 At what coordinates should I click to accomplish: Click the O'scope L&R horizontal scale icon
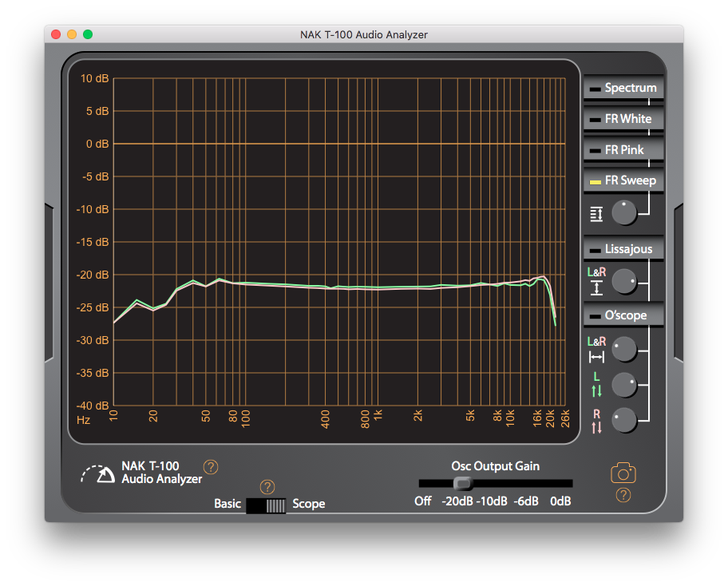pyautogui.click(x=596, y=349)
